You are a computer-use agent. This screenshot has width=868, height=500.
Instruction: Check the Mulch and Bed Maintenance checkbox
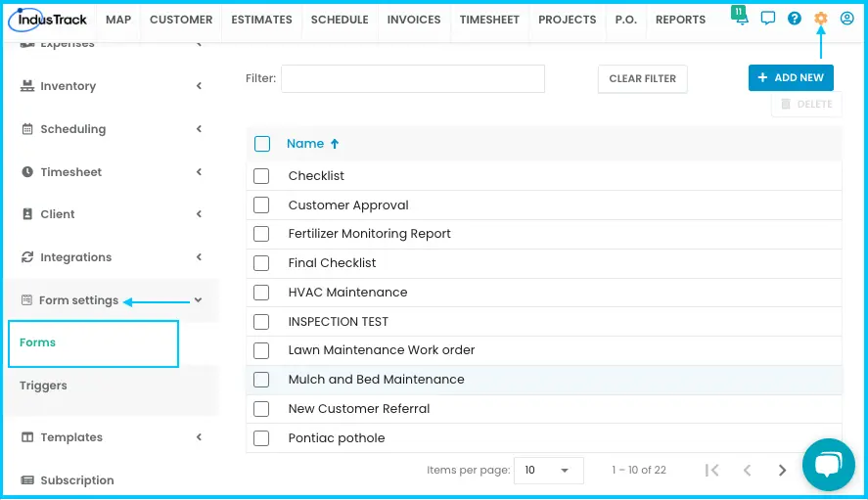pyautogui.click(x=261, y=380)
